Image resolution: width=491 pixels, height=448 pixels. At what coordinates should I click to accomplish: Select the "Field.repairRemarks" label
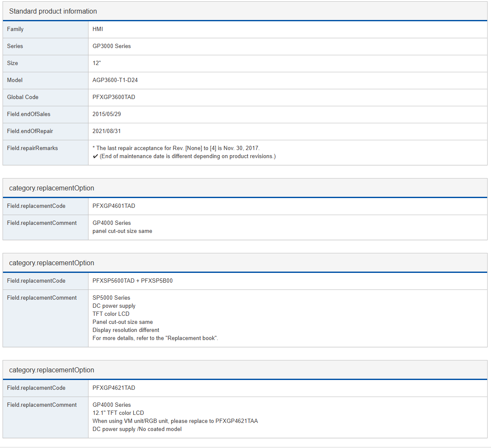pos(33,148)
